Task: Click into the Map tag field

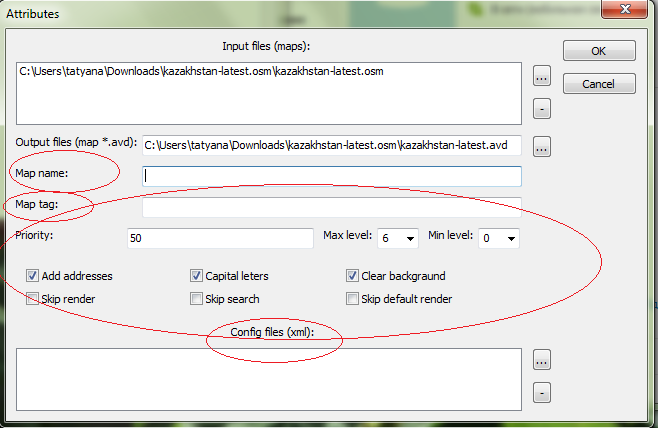Action: (332, 207)
